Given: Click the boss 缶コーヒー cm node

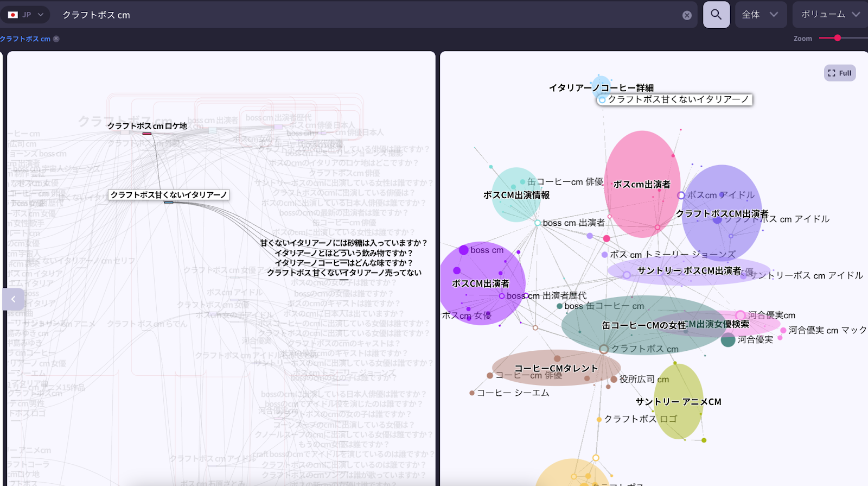Looking at the screenshot, I should pos(601,306).
